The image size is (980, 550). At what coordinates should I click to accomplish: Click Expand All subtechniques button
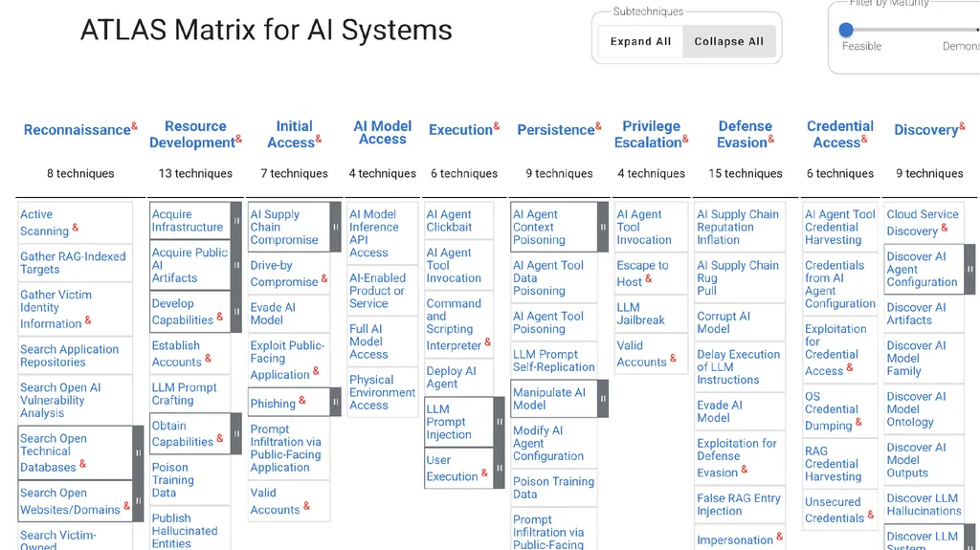(x=640, y=41)
